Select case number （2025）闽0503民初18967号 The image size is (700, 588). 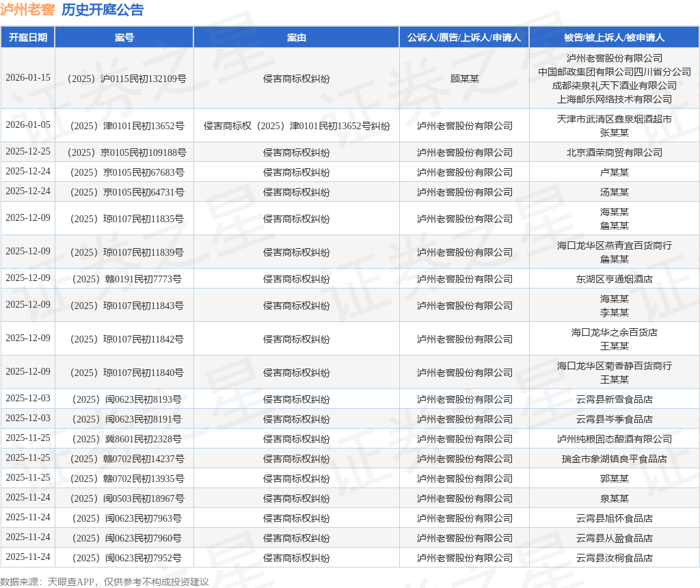[124, 498]
